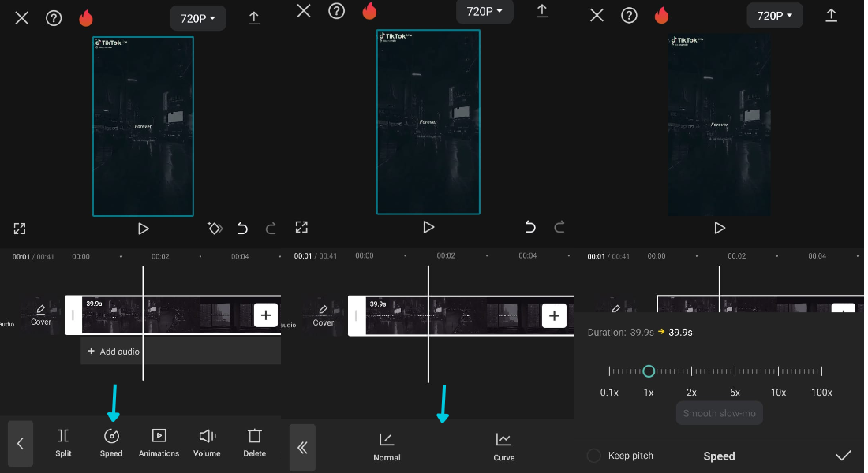
Task: Select the video preview in left panel
Action: point(143,126)
